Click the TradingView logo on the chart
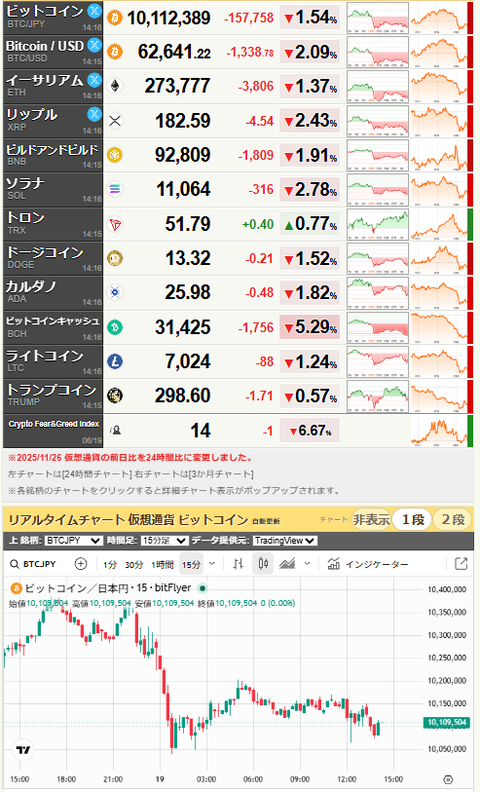 pyautogui.click(x=23, y=750)
